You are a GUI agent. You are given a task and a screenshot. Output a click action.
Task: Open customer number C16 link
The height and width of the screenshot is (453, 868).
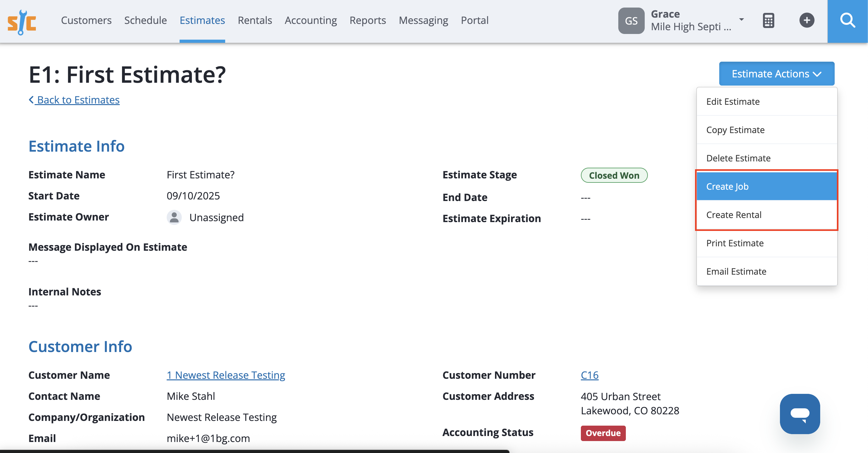pyautogui.click(x=589, y=375)
